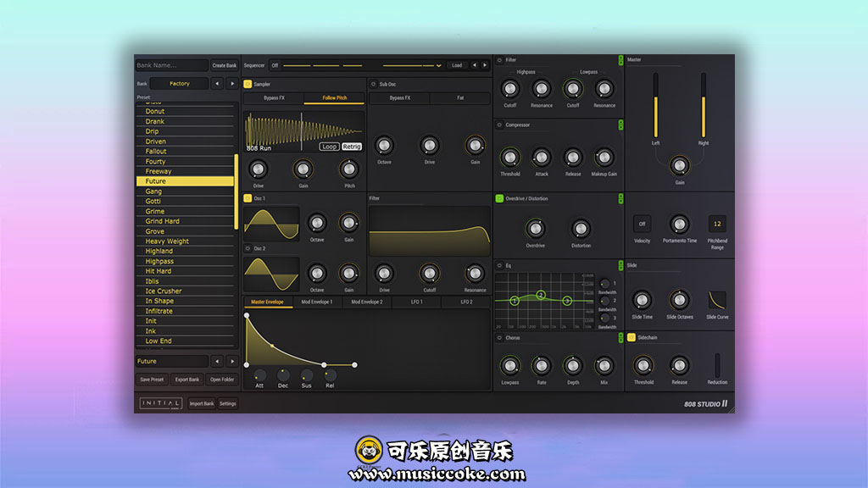This screenshot has height=488, width=868.
Task: Enable the Sub Osc power toggle
Action: point(373,85)
